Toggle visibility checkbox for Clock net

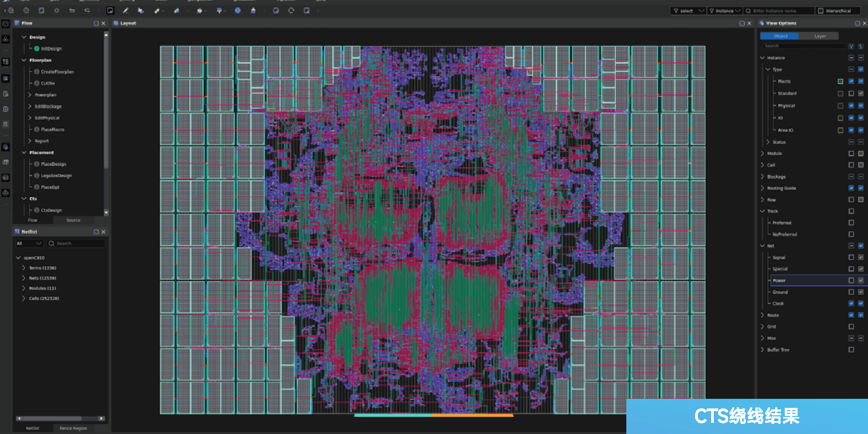tap(851, 303)
